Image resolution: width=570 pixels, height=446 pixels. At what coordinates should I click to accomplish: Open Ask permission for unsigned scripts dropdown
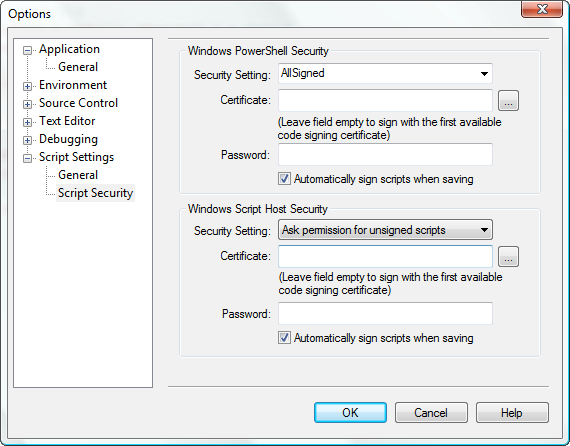tap(385, 230)
